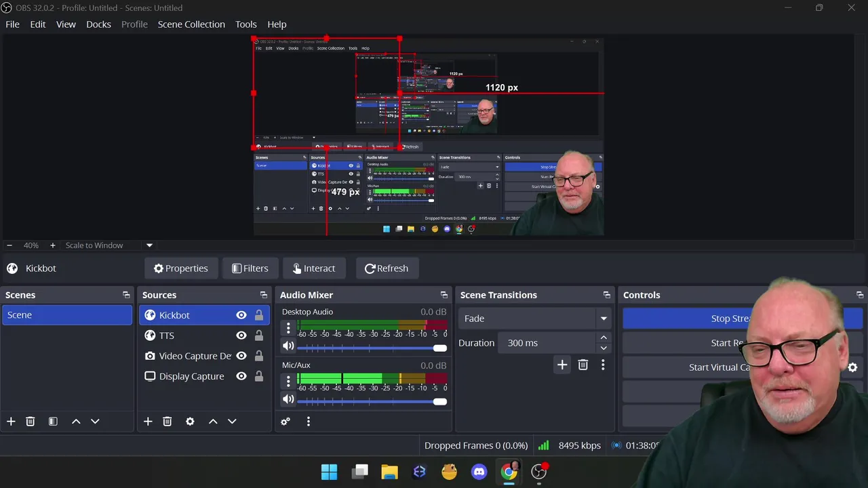The image size is (868, 488).
Task: Remove selected source with trash icon
Action: click(167, 422)
